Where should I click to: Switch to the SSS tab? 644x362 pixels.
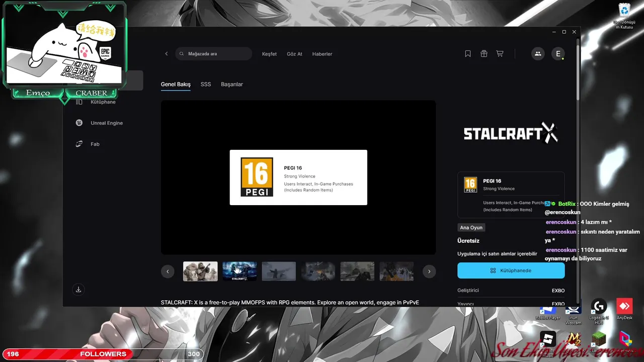point(206,84)
